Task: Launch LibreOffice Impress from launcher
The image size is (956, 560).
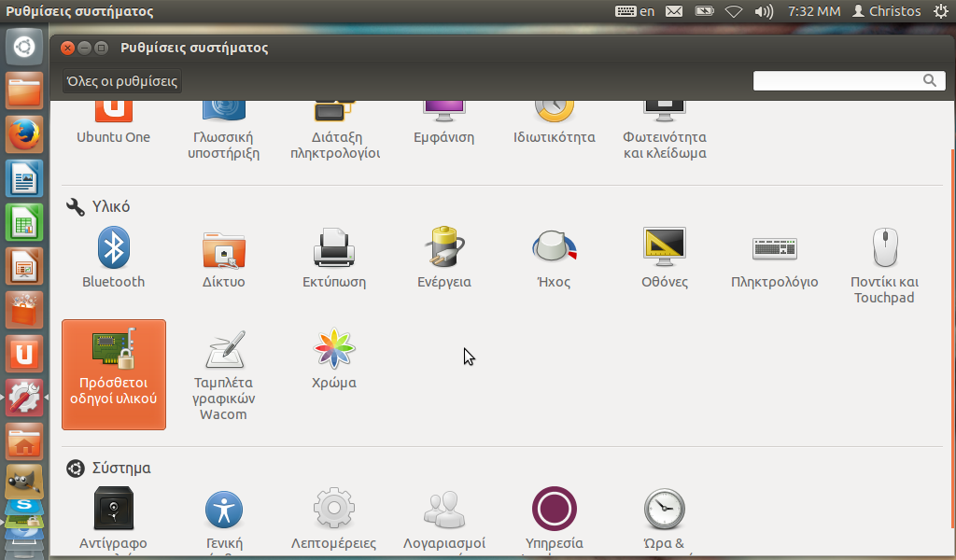Action: click(24, 266)
